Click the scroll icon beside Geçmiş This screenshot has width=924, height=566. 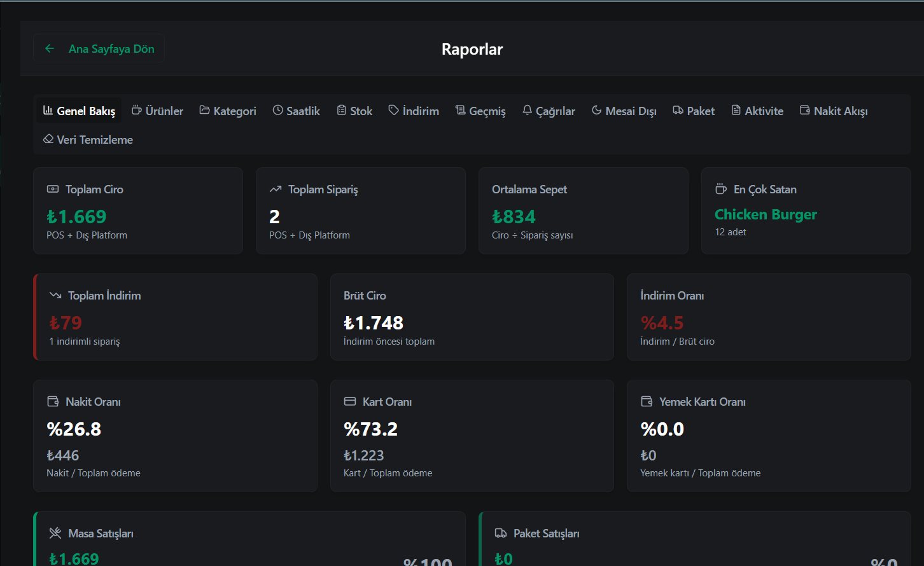(x=460, y=110)
